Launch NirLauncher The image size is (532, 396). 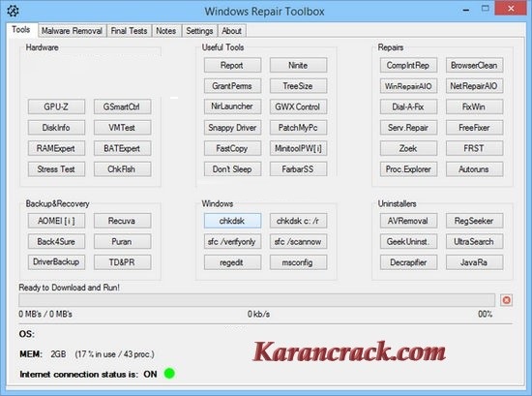232,107
